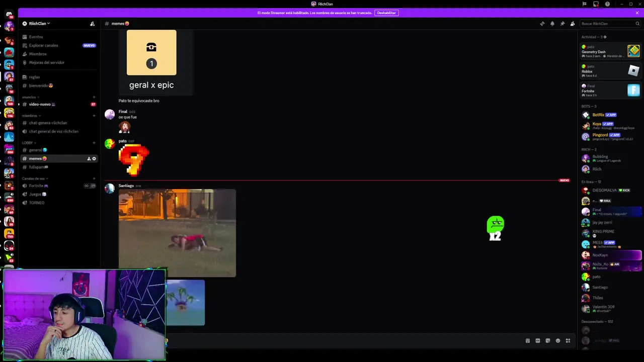Open the sticker picker icon

tap(547, 341)
